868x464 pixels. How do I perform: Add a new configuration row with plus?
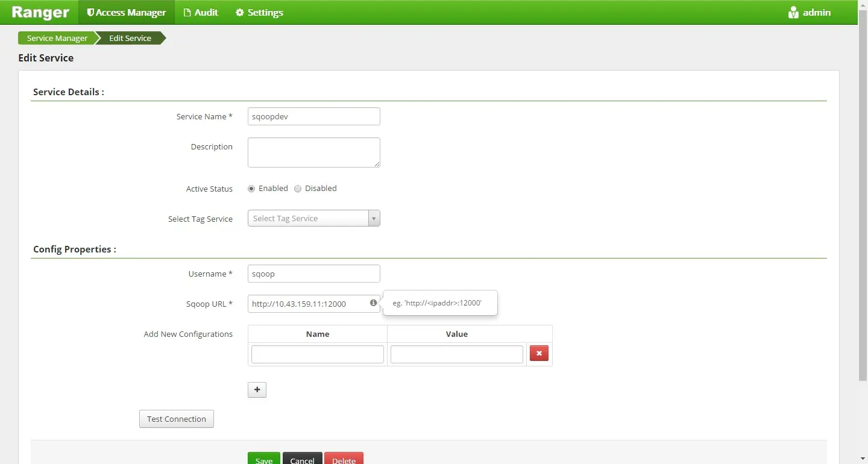pyautogui.click(x=257, y=390)
